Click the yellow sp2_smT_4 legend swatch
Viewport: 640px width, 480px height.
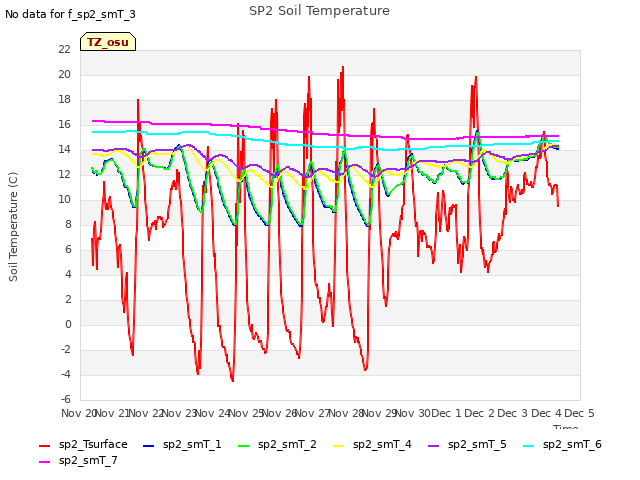(x=338, y=446)
